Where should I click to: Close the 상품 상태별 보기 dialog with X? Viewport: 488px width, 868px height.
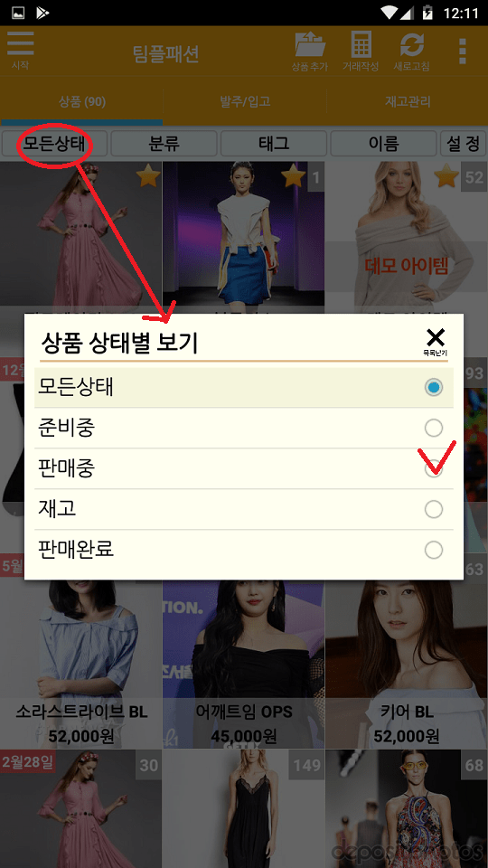[436, 340]
